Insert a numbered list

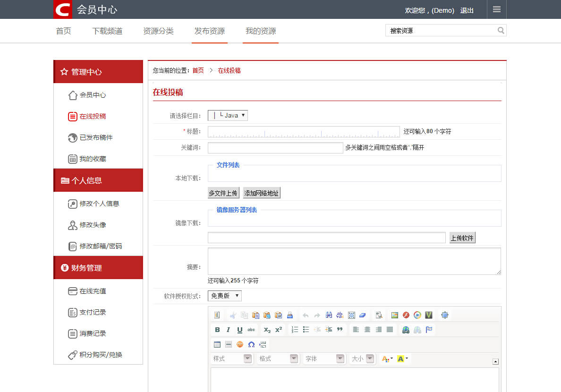click(295, 330)
